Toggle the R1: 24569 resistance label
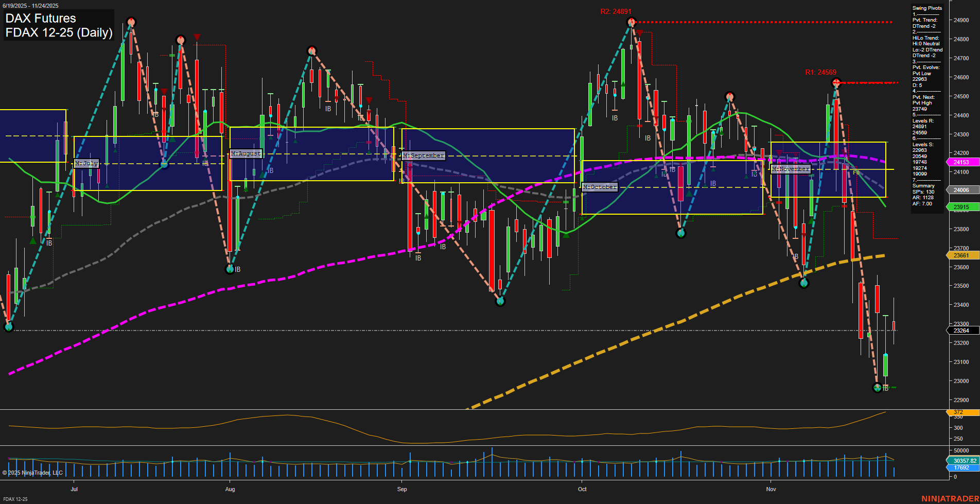Viewport: 980px width, 504px height. point(821,72)
